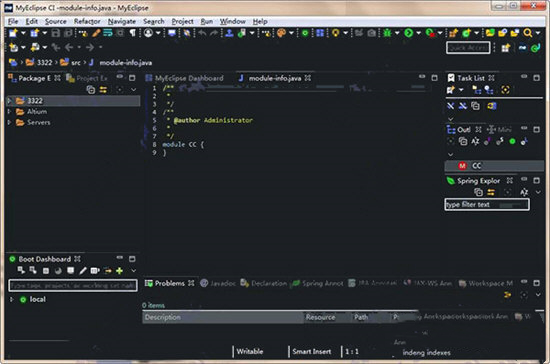Image resolution: width=550 pixels, height=364 pixels.
Task: Click Collapse All in Package Explorer
Action: click(91, 90)
